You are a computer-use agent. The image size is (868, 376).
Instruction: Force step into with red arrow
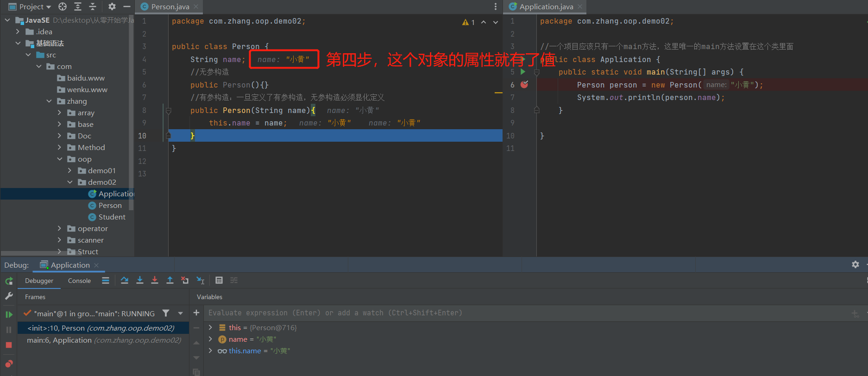pyautogui.click(x=155, y=280)
